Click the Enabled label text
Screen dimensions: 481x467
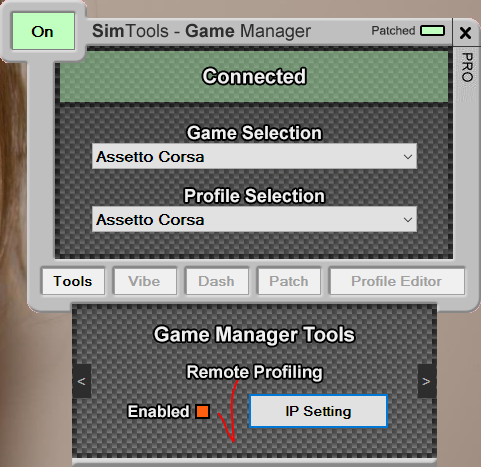coord(158,411)
